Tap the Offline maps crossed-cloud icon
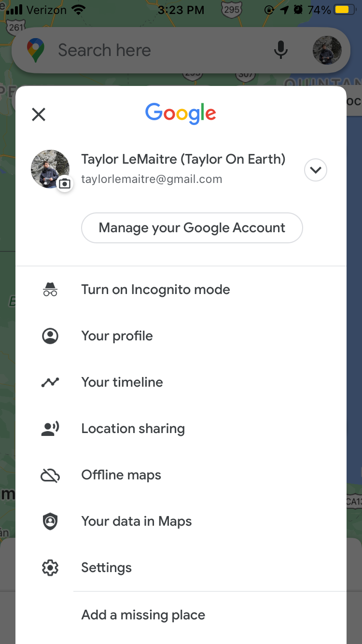The height and width of the screenshot is (644, 362). (50, 476)
